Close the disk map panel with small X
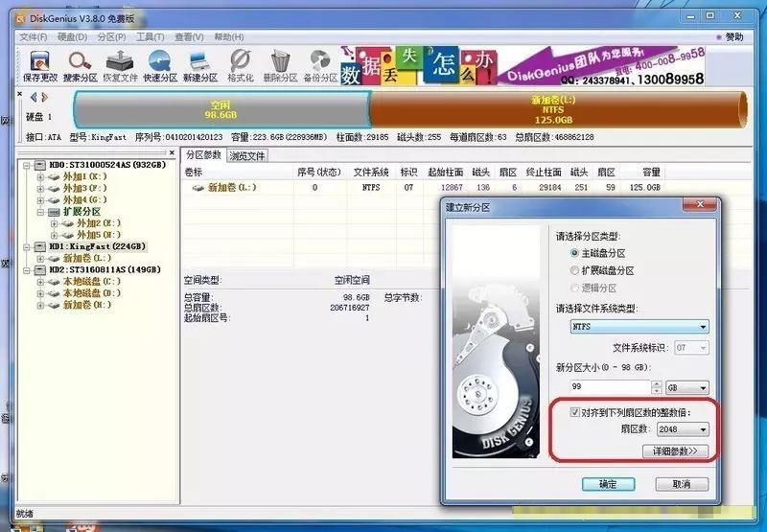Image resolution: width=767 pixels, height=532 pixels. 19,93
